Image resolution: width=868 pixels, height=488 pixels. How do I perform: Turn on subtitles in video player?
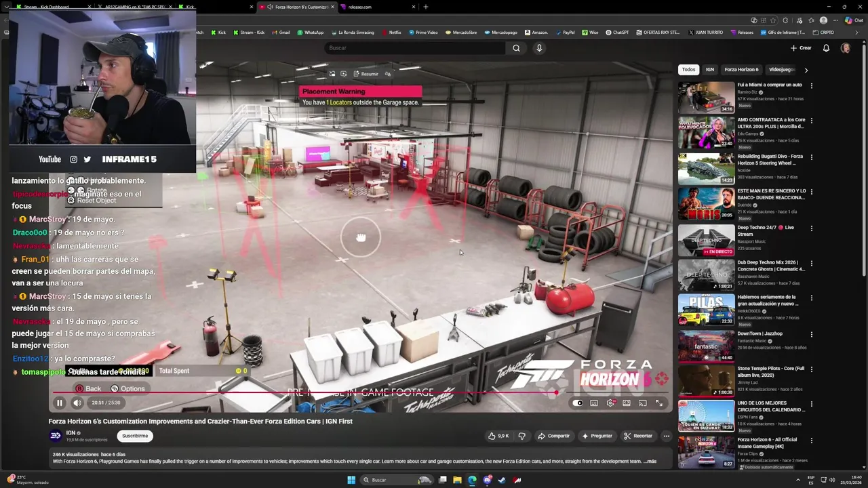pos(594,403)
